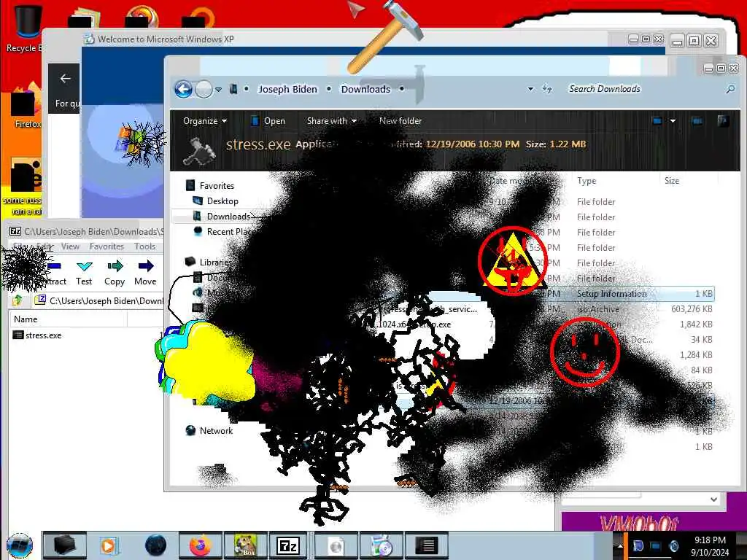Click the 7-Zip Copy toolbar button

coord(115,273)
